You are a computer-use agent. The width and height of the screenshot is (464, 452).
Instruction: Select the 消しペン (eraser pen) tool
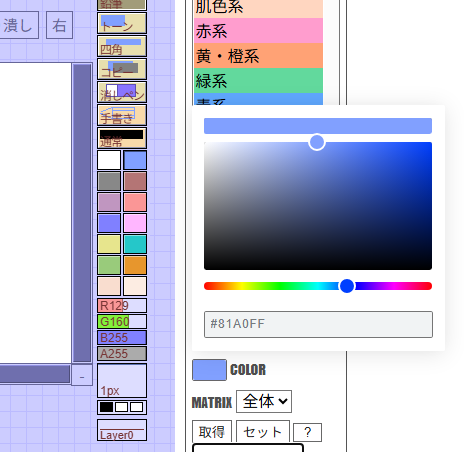click(x=122, y=92)
